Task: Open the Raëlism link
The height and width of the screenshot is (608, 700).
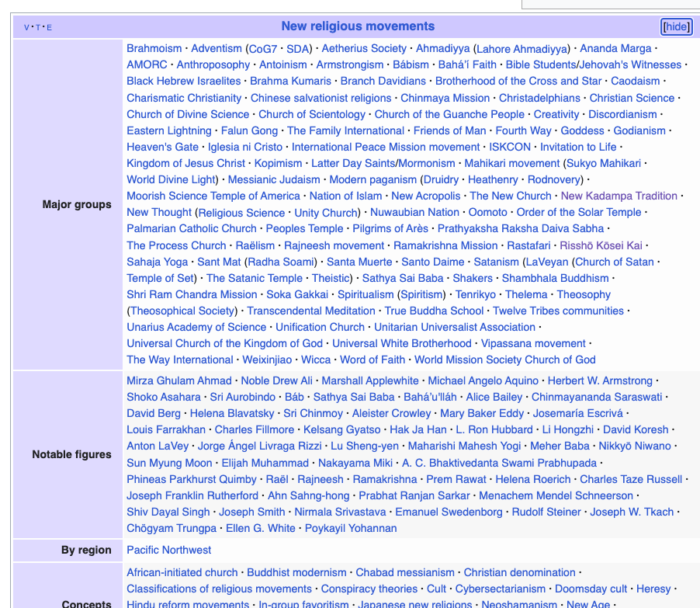Action: tap(255, 245)
